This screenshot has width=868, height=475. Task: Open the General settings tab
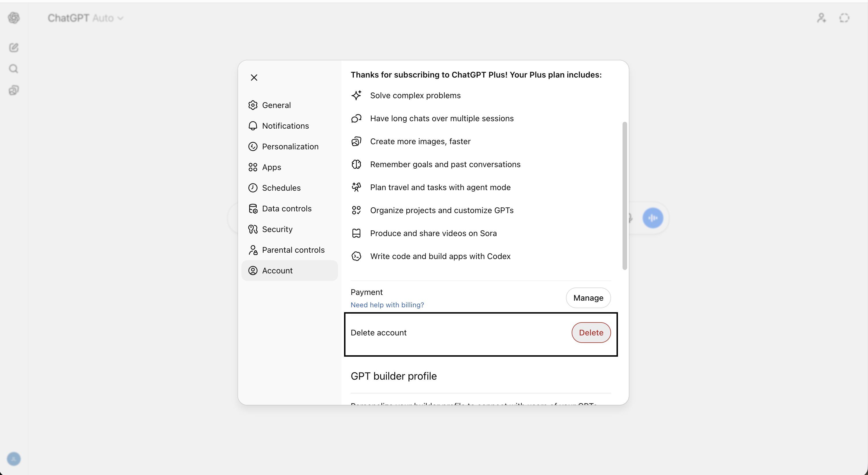tap(276, 105)
